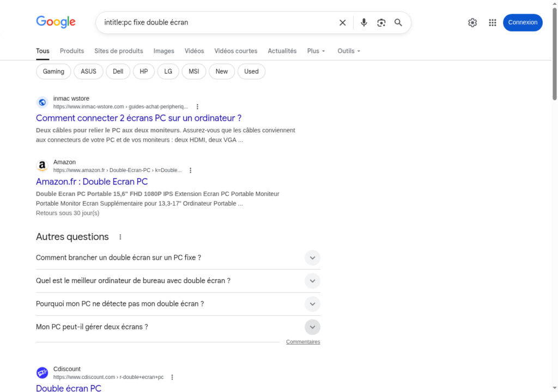The image size is (558, 392).
Task: Select the Gaming filter chip
Action: point(53,71)
